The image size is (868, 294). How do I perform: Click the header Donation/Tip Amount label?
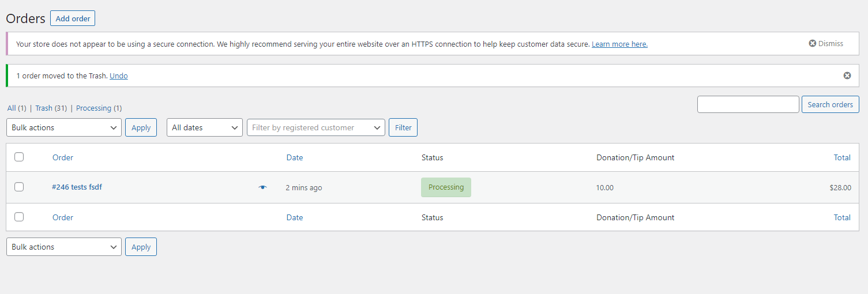tap(635, 157)
